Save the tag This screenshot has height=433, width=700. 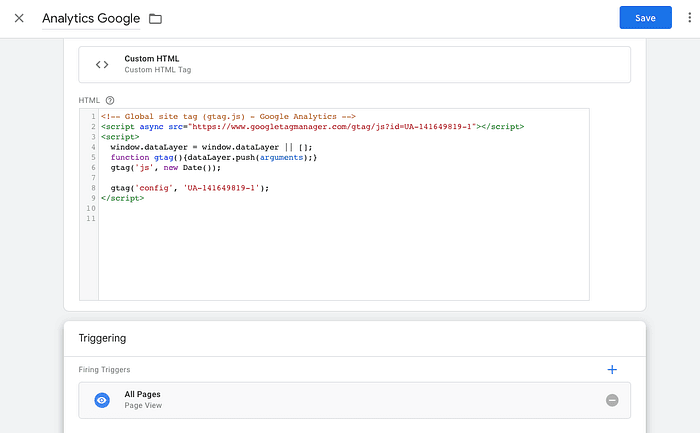(x=645, y=18)
